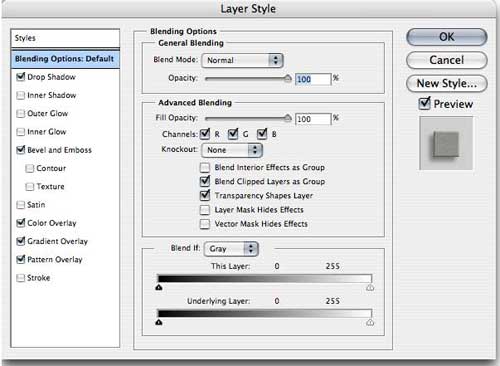Click This Layer black point slider triangle
Viewport: 500px width, 366px height.
pyautogui.click(x=159, y=287)
